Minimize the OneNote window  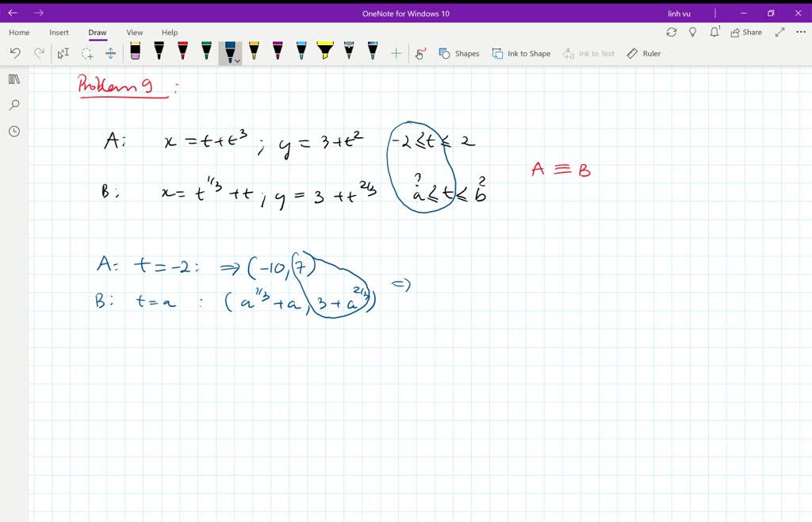(744, 13)
